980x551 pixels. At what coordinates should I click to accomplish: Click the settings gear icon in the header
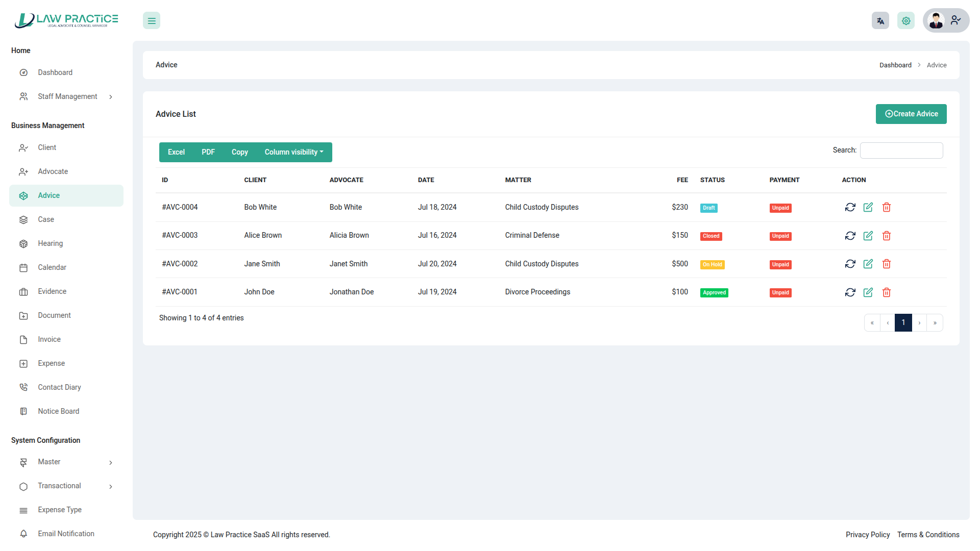[x=906, y=21]
